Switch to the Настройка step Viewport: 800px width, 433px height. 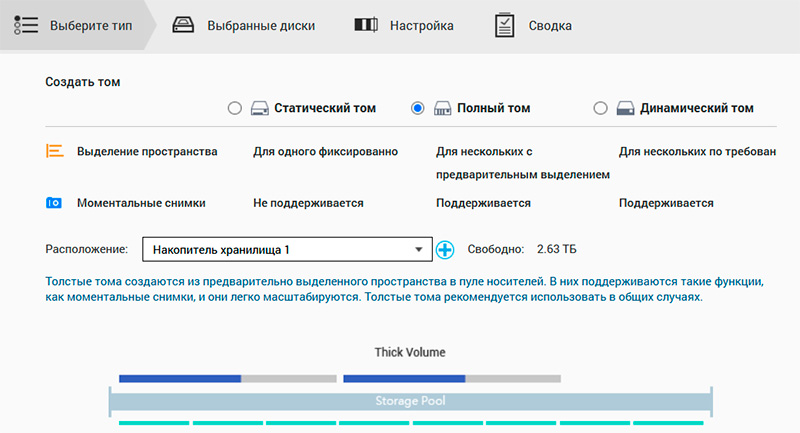(421, 25)
